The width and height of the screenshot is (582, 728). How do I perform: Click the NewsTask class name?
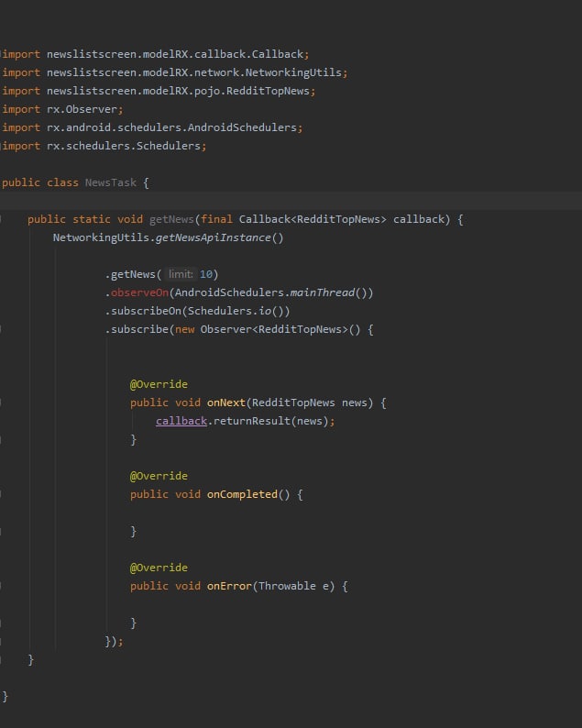[x=111, y=182]
